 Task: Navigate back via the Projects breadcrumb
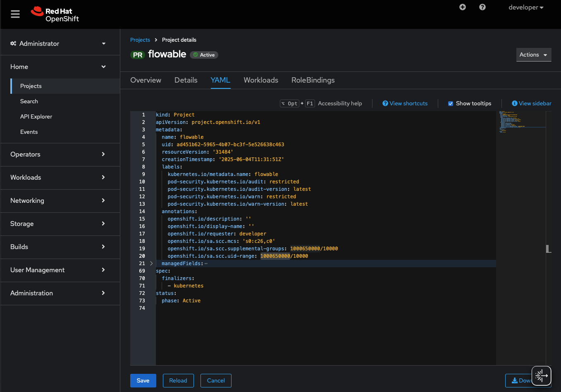coord(140,40)
